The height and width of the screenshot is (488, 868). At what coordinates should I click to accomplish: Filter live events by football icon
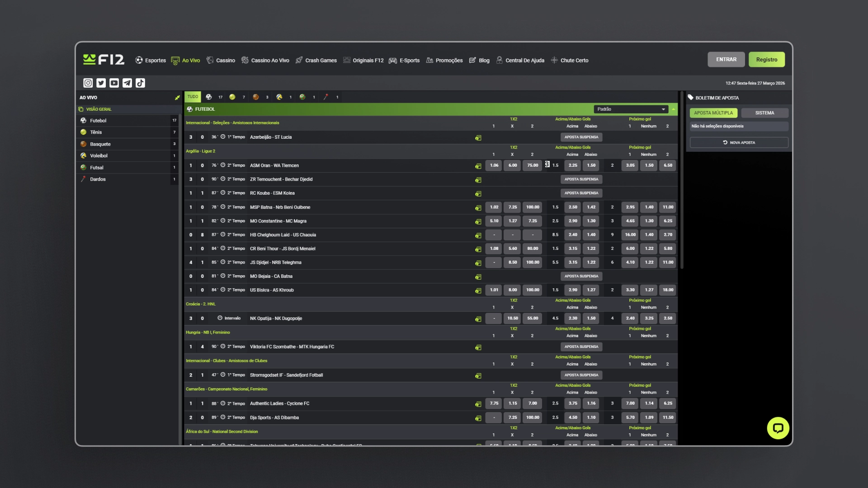tap(209, 97)
